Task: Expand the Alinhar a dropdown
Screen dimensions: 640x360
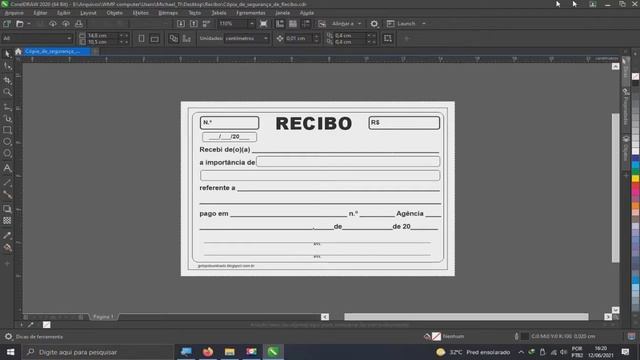Action: pyautogui.click(x=359, y=24)
